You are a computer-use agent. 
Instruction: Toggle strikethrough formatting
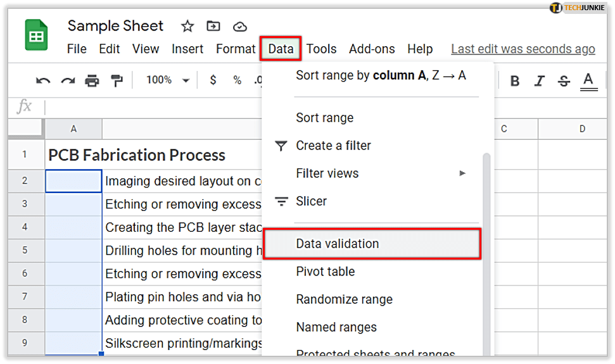point(564,81)
